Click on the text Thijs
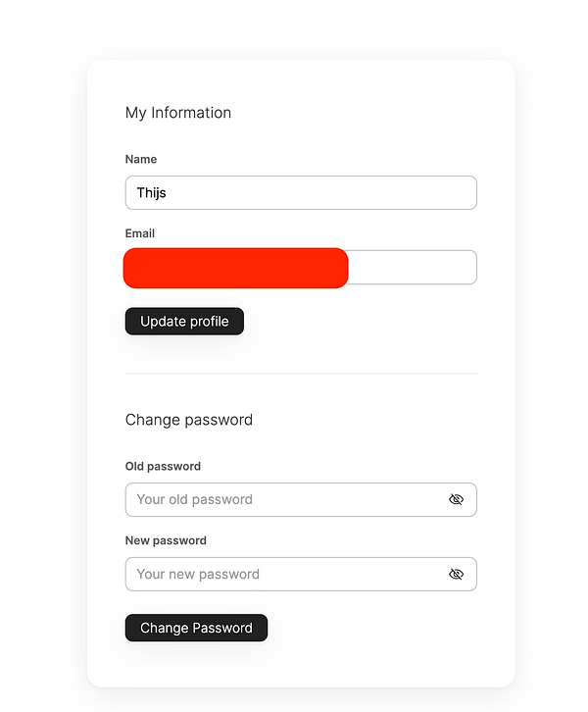The width and height of the screenshot is (588, 712). [x=151, y=192]
